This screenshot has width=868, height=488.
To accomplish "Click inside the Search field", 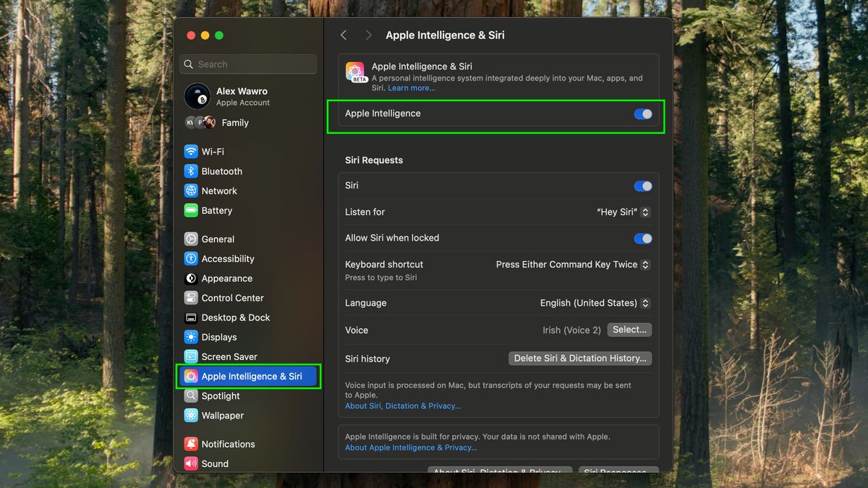I will pos(248,64).
